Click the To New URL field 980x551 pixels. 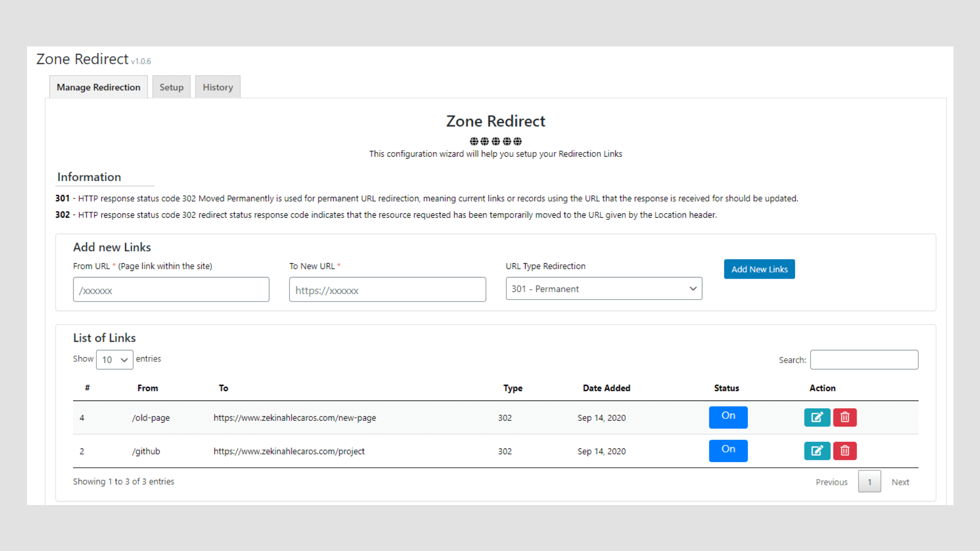point(387,290)
